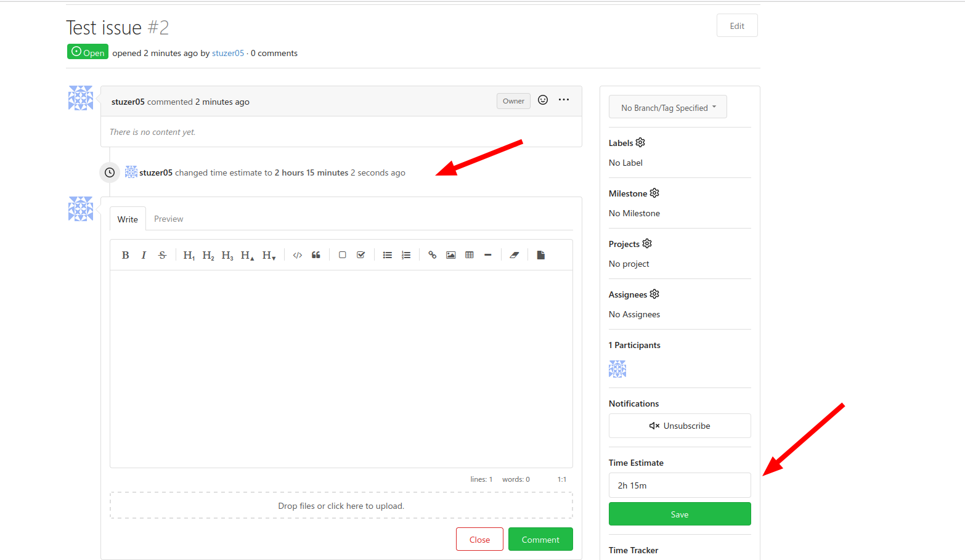
Task: Click the Owner badge
Action: tap(513, 101)
